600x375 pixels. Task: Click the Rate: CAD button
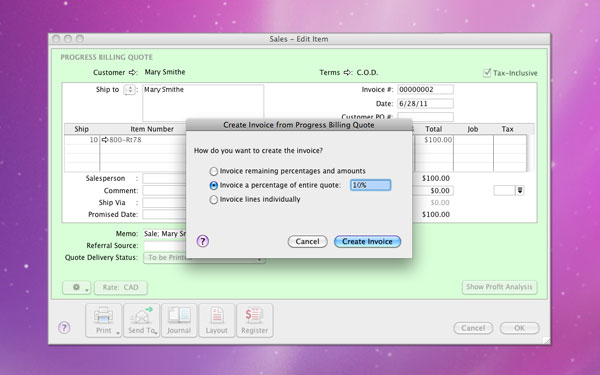tap(121, 287)
